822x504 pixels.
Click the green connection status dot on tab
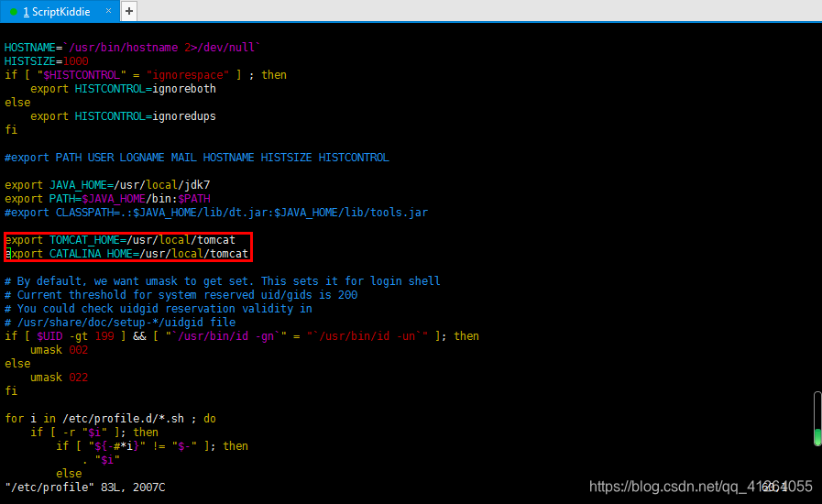click(14, 12)
